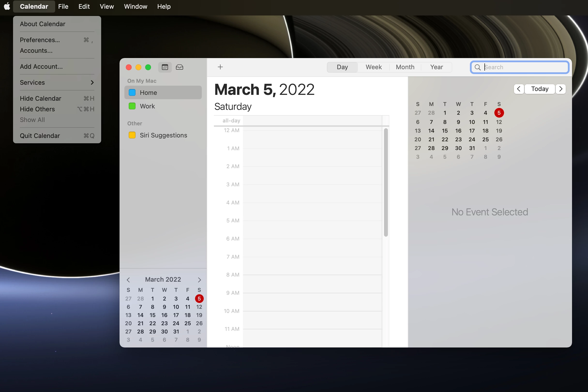Screen dimensions: 588x392
Task: Go to next month in sidebar mini calendar
Action: point(199,279)
